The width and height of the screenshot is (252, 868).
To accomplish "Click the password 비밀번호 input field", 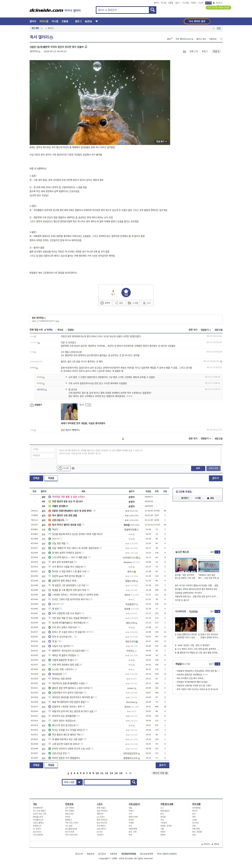I will coord(43,456).
